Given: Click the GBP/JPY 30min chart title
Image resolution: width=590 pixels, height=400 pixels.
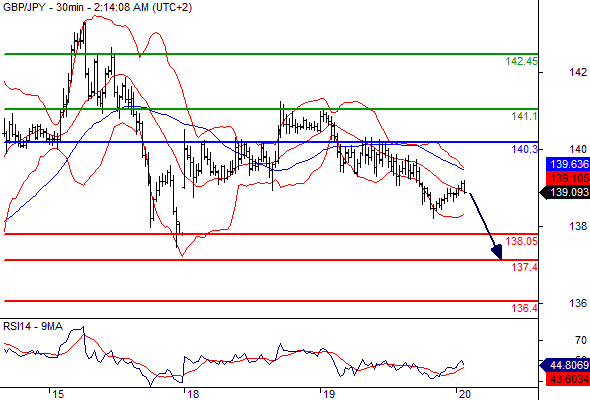Looking at the screenshot, I should 97,7.
